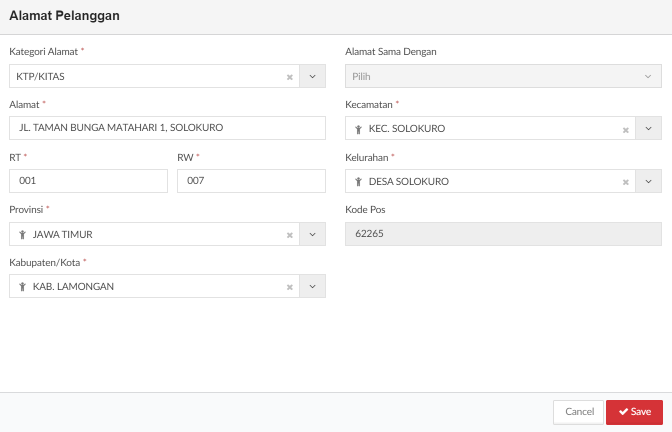Image resolution: width=672 pixels, height=432 pixels.
Task: Open the Alamat Sama Dengan dropdown
Action: pos(503,76)
